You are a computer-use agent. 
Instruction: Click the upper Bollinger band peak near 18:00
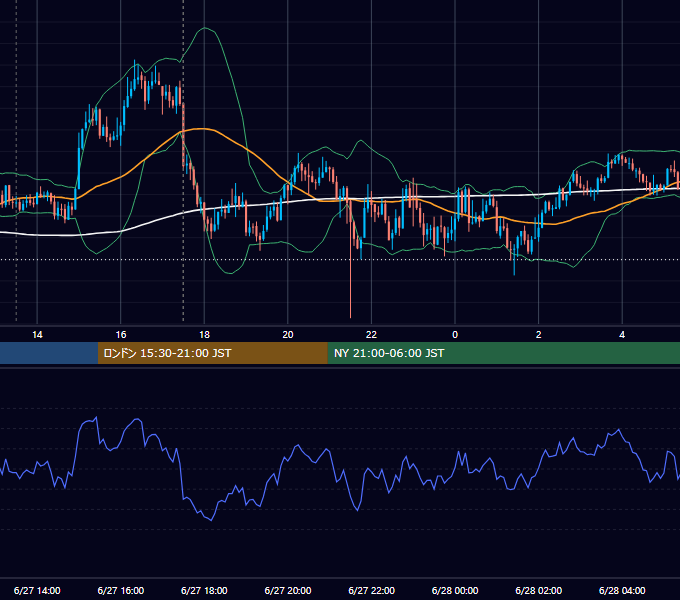(204, 28)
